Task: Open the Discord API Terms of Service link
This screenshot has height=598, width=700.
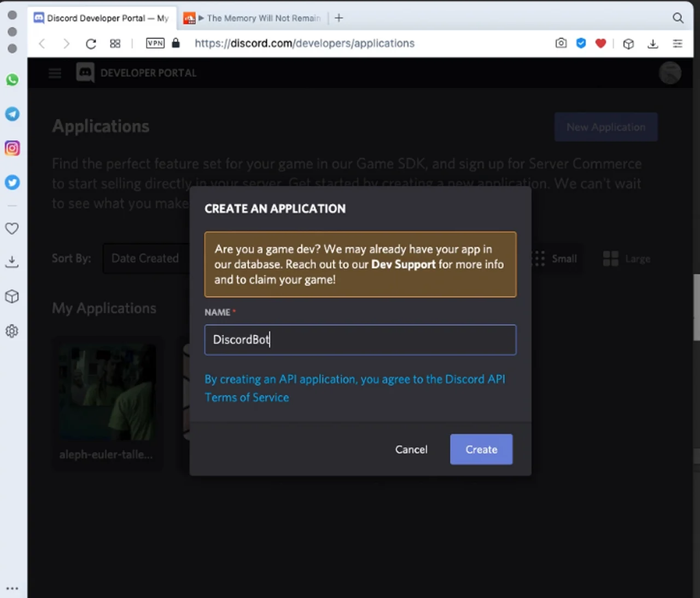Action: [x=246, y=398]
